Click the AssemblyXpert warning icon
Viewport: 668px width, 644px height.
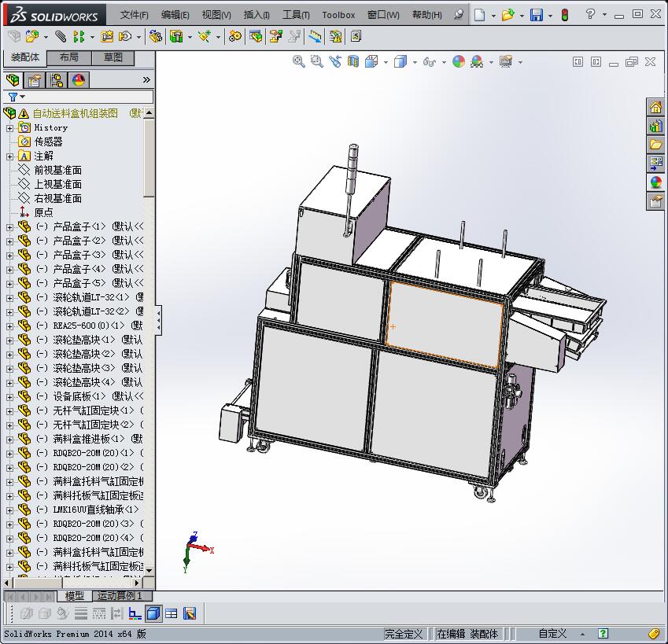point(336,37)
